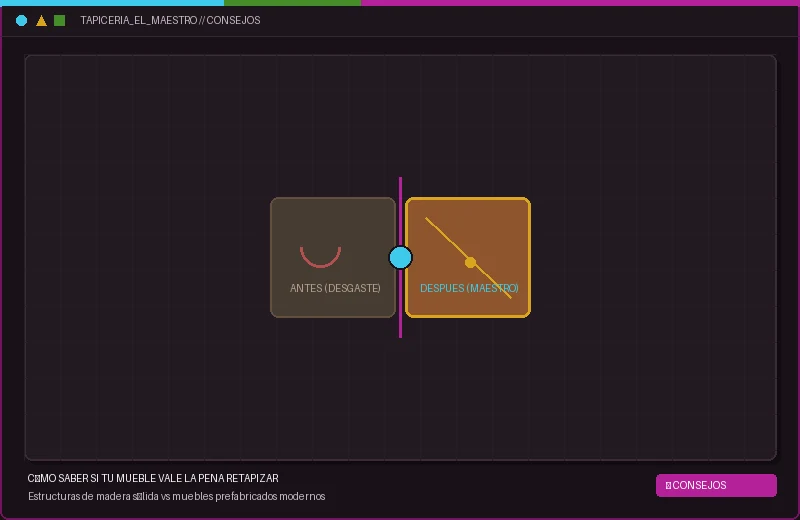Click the red curved arc icon in the ANTES card
This screenshot has width=800, height=520.
click(x=320, y=257)
